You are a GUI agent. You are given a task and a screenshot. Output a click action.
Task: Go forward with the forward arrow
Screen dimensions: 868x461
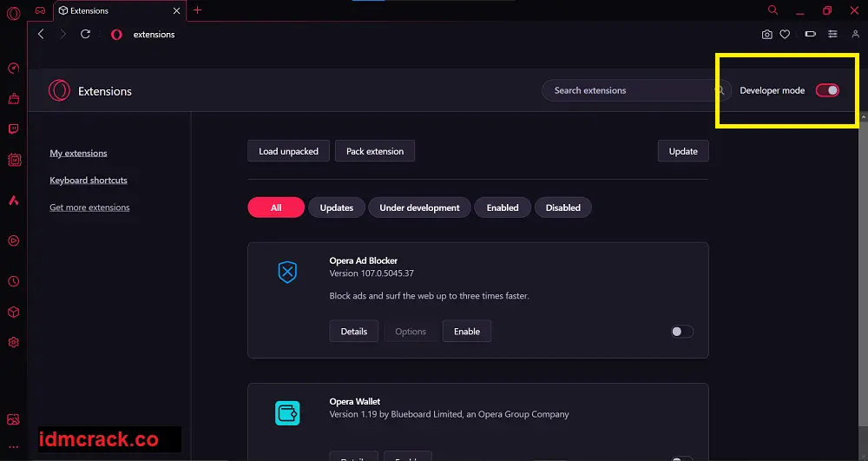(x=62, y=35)
